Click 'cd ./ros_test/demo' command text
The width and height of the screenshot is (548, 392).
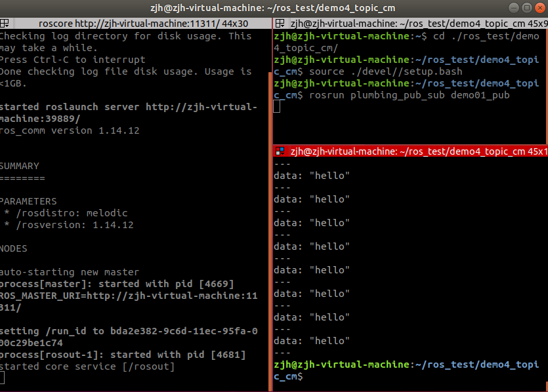coord(486,36)
